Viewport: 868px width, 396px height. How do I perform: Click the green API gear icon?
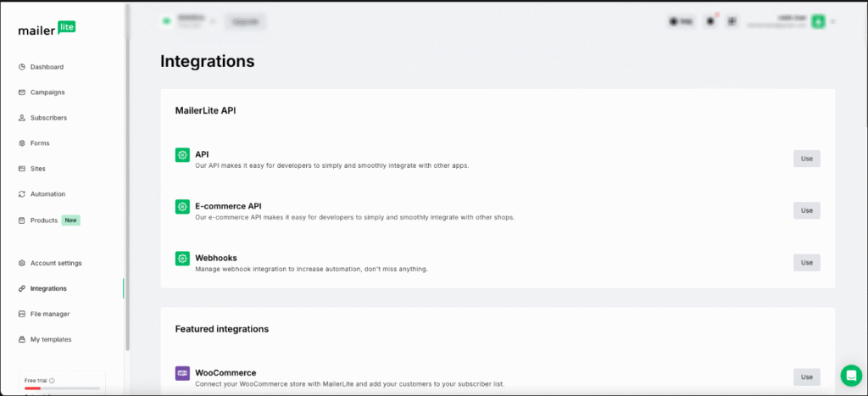(x=182, y=154)
